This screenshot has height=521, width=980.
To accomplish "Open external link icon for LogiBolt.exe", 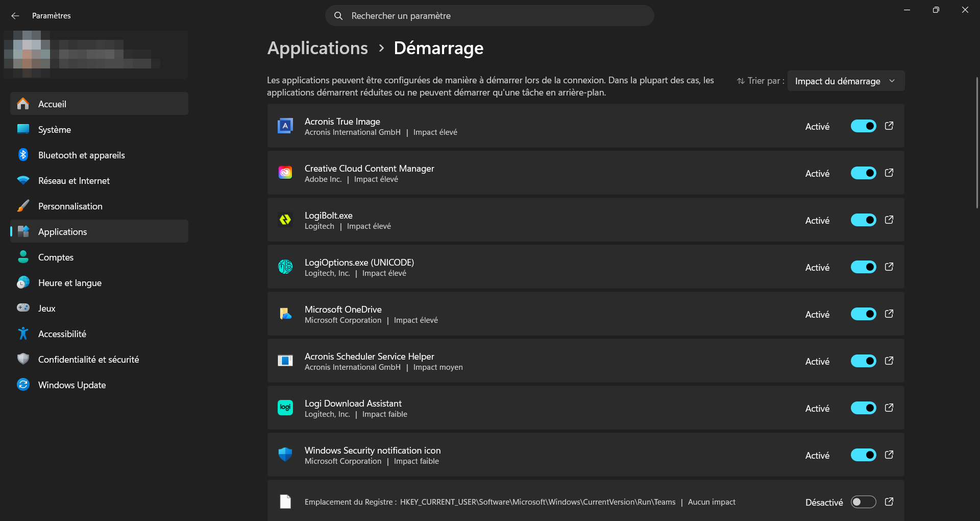I will [889, 220].
